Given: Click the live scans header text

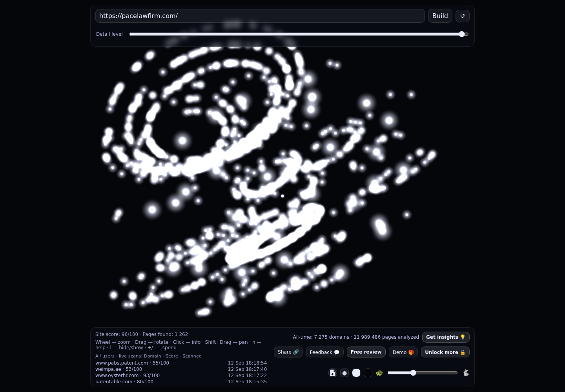Looking at the screenshot, I should [x=148, y=356].
